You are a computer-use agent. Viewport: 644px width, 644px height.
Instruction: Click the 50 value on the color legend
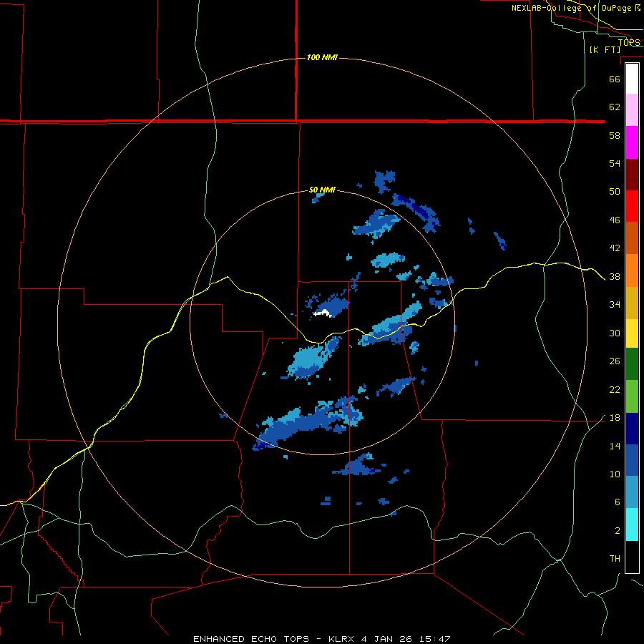tap(615, 192)
